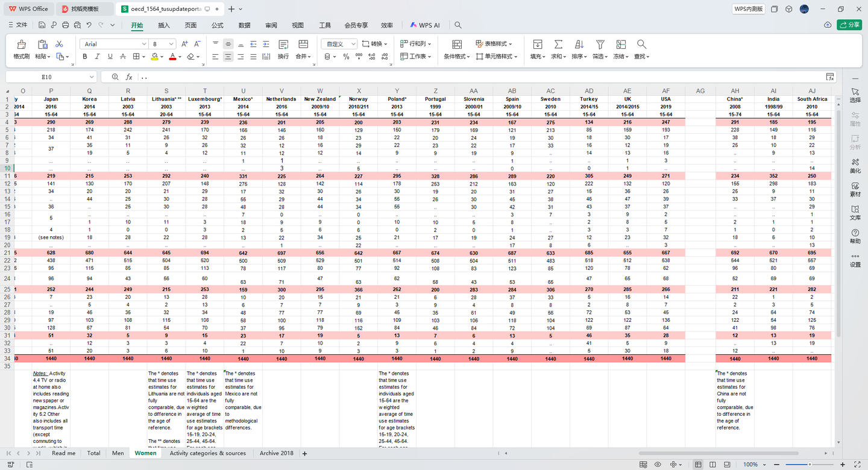
Task: Click the Sort (排序) icon
Action: [x=579, y=45]
